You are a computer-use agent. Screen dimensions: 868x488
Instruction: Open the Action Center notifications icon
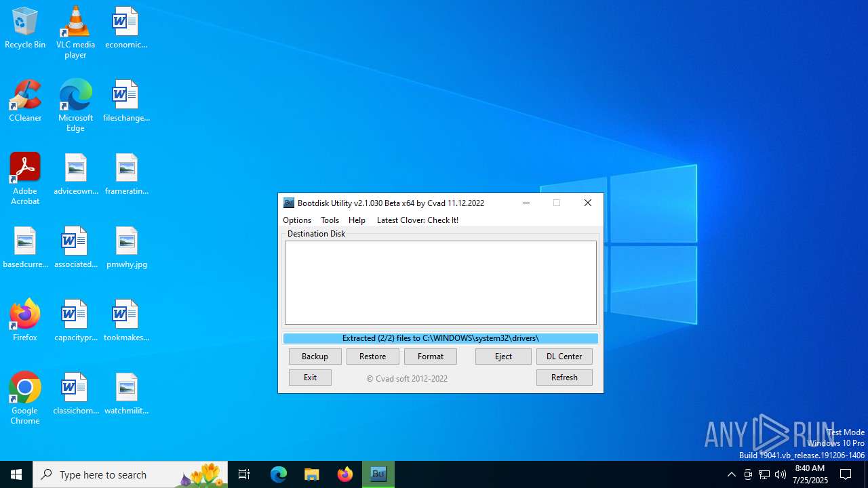846,474
